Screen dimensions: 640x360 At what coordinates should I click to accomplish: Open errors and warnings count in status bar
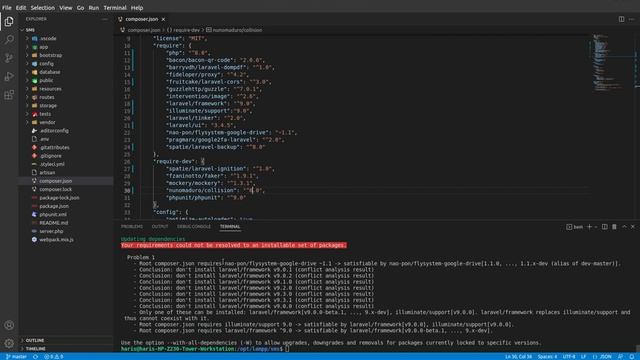click(54, 356)
